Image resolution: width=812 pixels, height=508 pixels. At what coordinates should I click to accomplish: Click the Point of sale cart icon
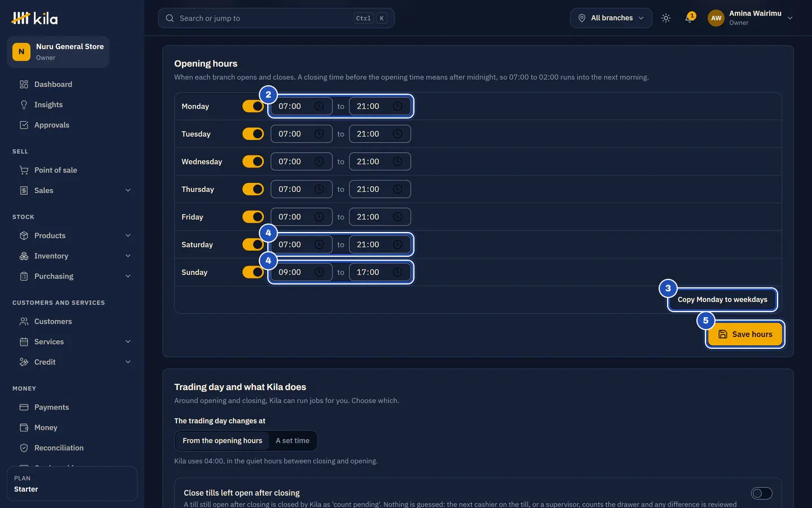coord(24,170)
